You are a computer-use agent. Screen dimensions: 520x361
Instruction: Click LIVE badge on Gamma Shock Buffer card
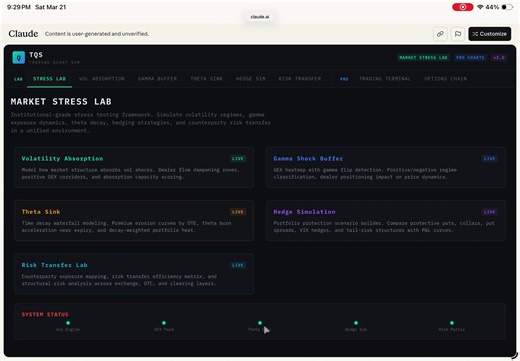[x=489, y=159]
